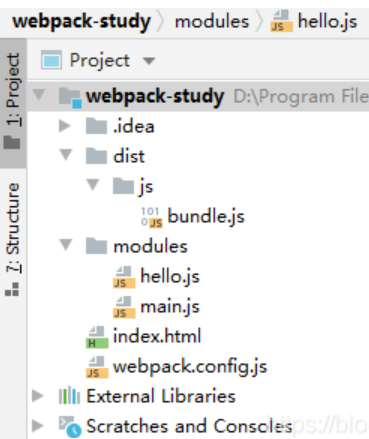Expand the Scratches and Consoles node
Image resolution: width=369 pixels, height=439 pixels.
pos(38,426)
